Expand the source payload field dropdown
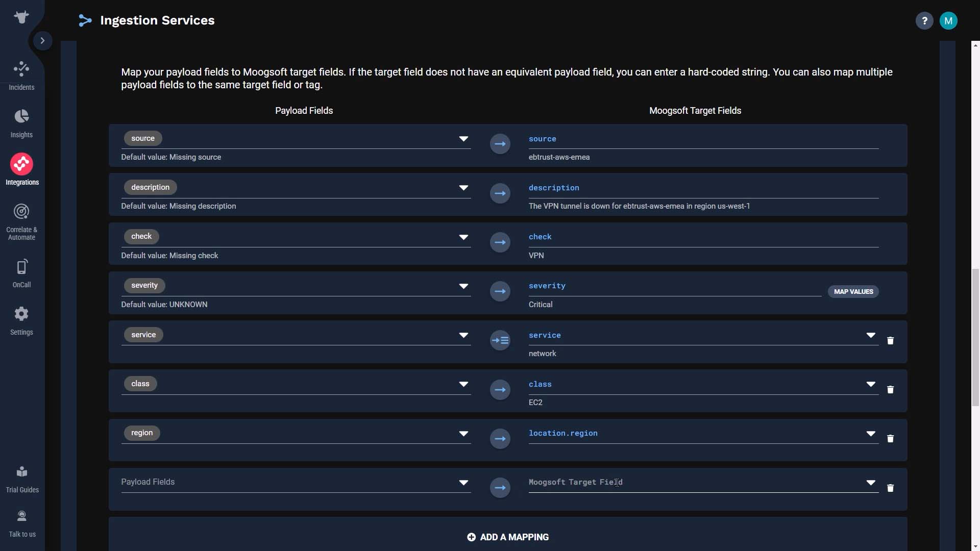980x551 pixels. 463,139
